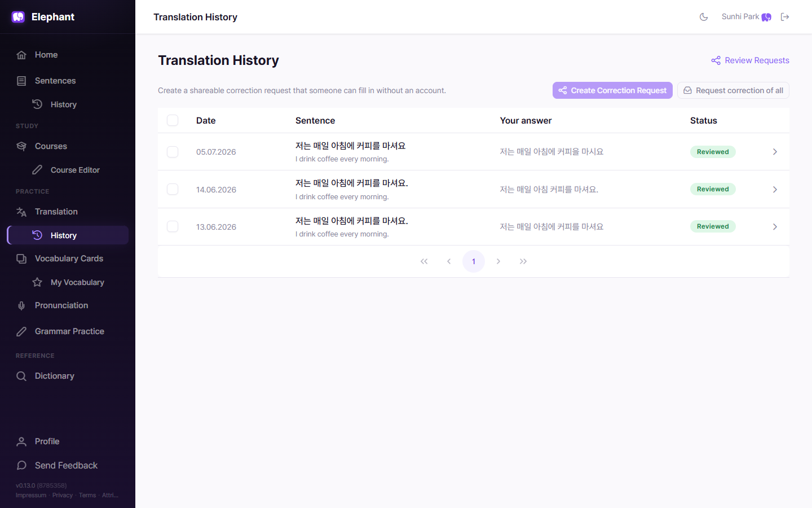
Task: Click the Profile person icon
Action: (x=21, y=441)
